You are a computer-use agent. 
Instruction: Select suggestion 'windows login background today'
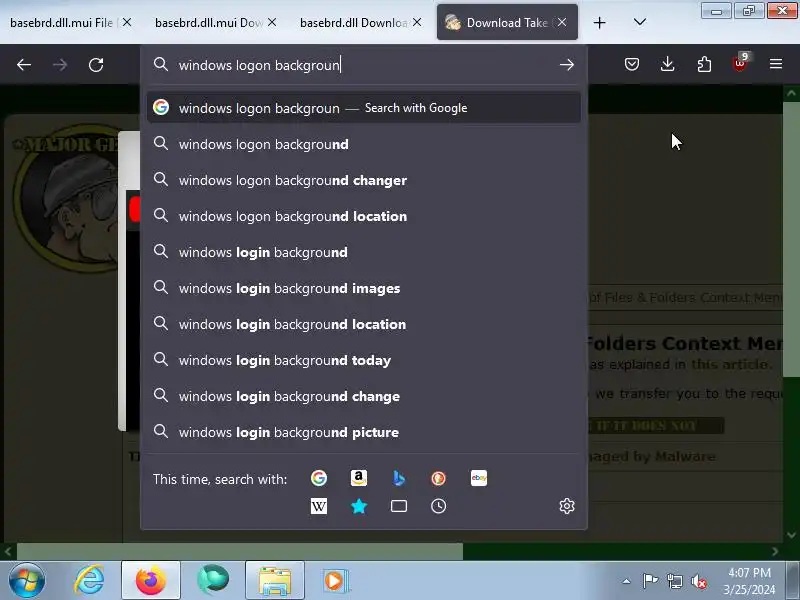click(x=364, y=360)
